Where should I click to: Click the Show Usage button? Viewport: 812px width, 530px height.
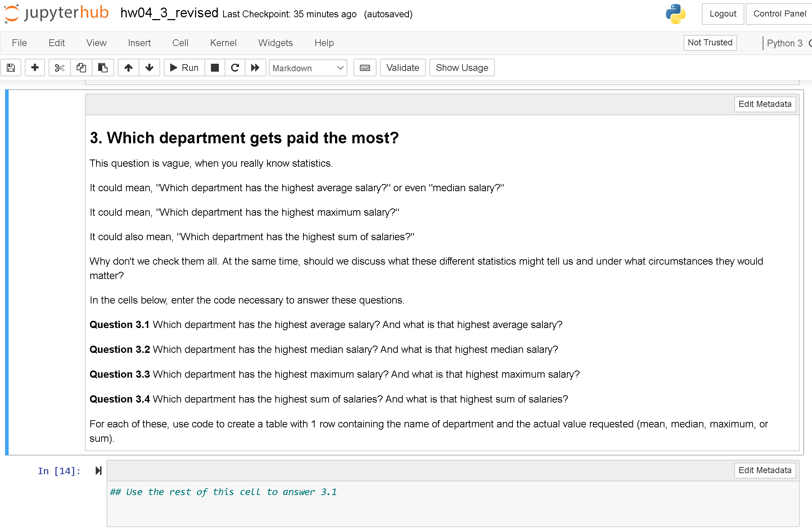tap(462, 68)
